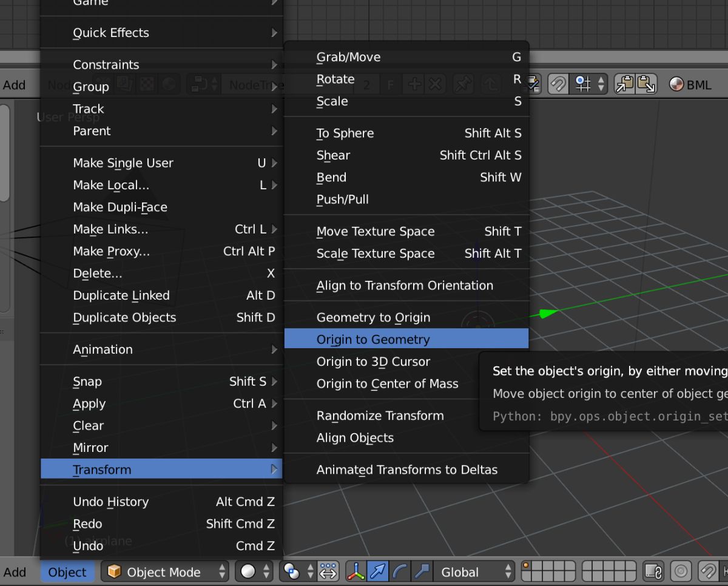Enable the translate manipulator arrow icon
Image resolution: width=728 pixels, height=586 pixels.
tap(377, 572)
